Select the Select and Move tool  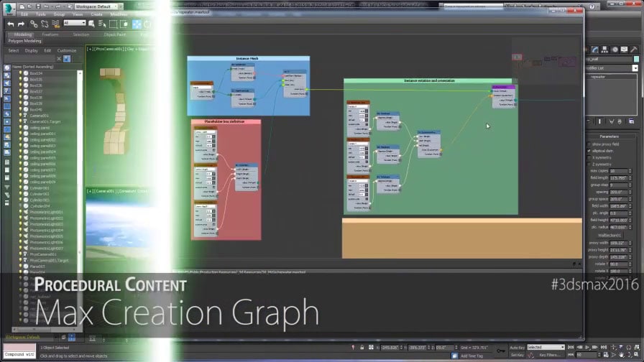pos(137,24)
